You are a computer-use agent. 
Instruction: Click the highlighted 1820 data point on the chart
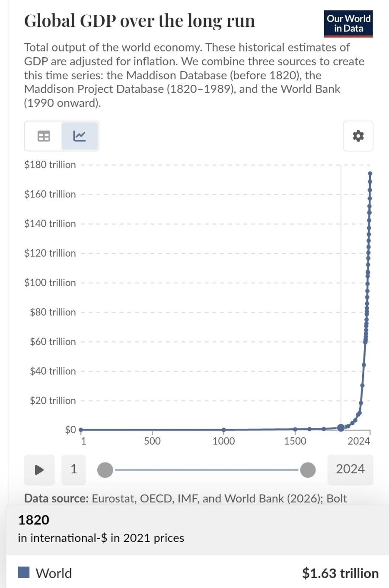(341, 427)
